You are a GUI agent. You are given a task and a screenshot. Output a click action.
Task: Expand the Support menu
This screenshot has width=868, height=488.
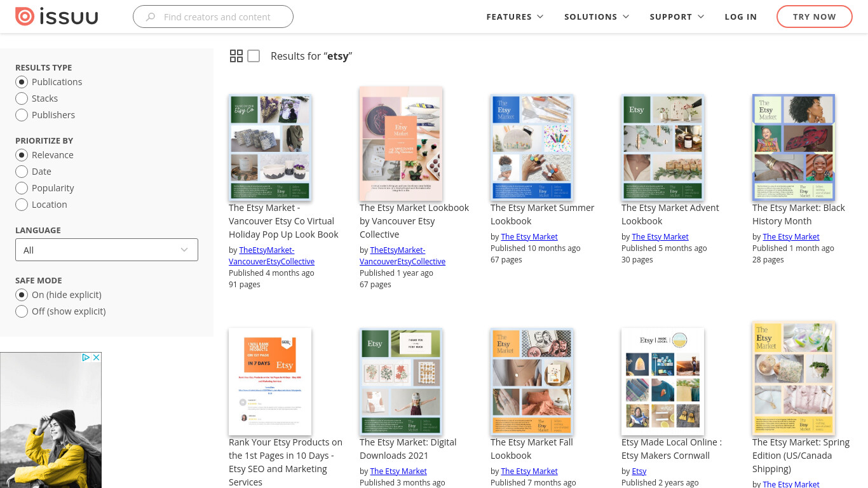point(677,17)
